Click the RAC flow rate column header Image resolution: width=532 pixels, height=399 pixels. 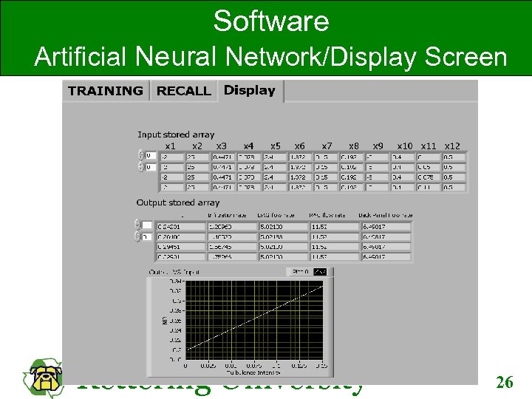click(327, 215)
